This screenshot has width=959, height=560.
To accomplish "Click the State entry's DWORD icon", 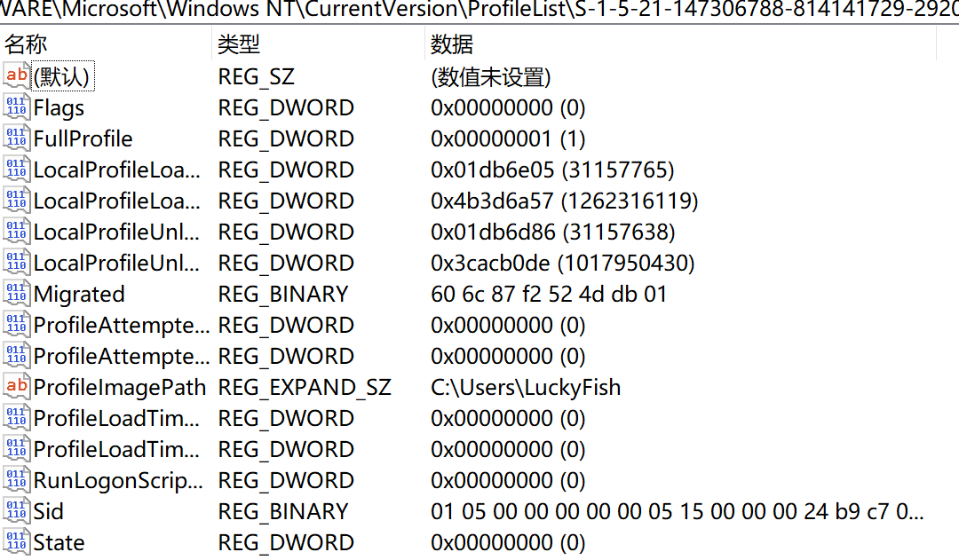I will [16, 542].
